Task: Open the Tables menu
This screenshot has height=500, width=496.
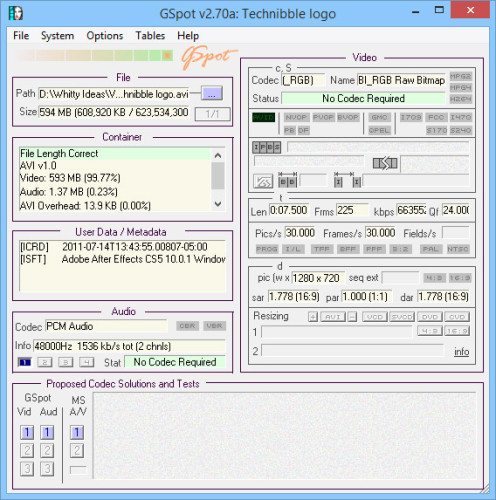Action: (x=150, y=35)
